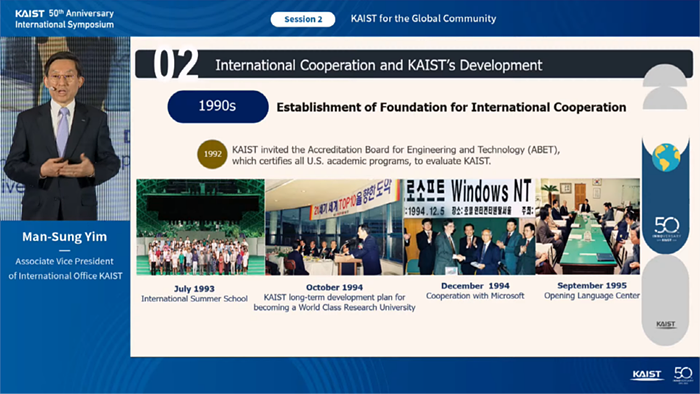Click 'of International Office KAIST' text
This screenshot has width=700, height=394.
point(65,276)
